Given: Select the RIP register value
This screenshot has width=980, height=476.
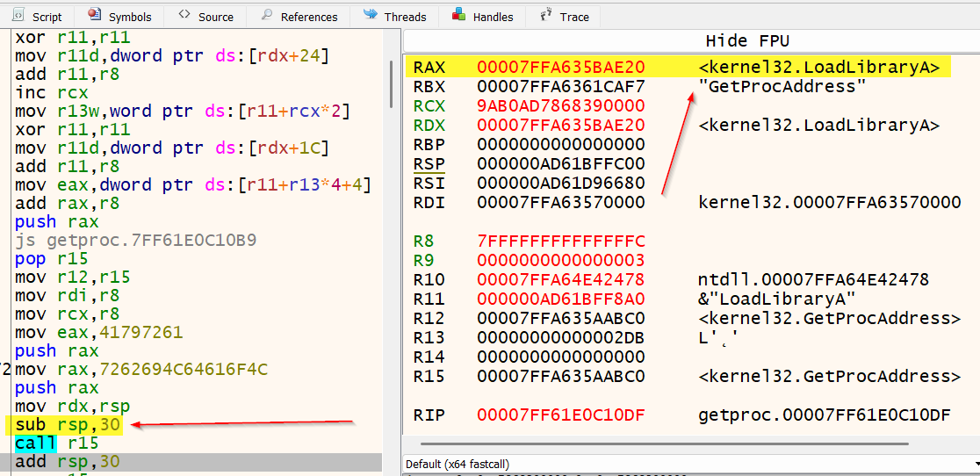Looking at the screenshot, I should [x=560, y=415].
